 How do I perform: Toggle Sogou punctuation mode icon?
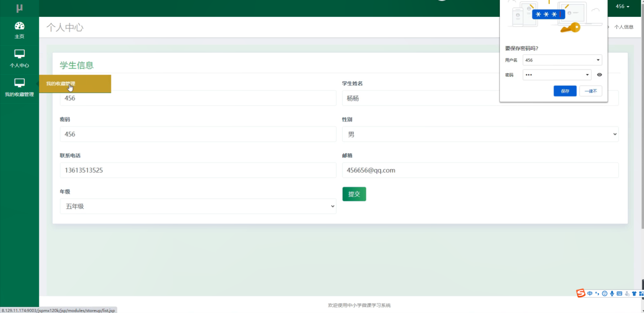click(597, 294)
